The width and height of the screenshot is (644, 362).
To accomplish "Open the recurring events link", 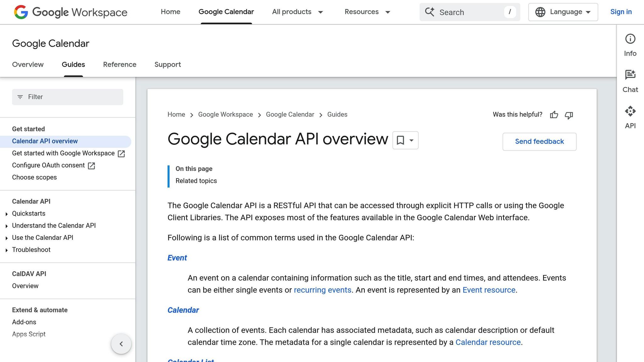I will coord(322,290).
